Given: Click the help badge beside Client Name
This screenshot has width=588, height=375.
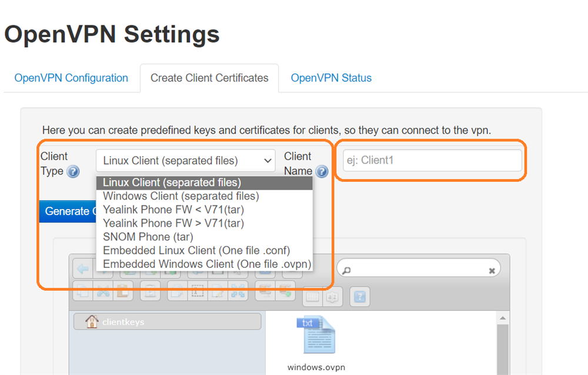Looking at the screenshot, I should point(322,172).
